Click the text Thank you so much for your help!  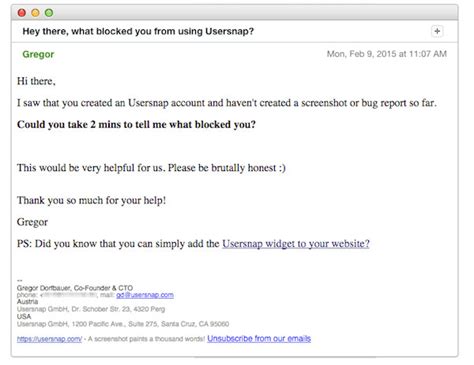(x=91, y=200)
